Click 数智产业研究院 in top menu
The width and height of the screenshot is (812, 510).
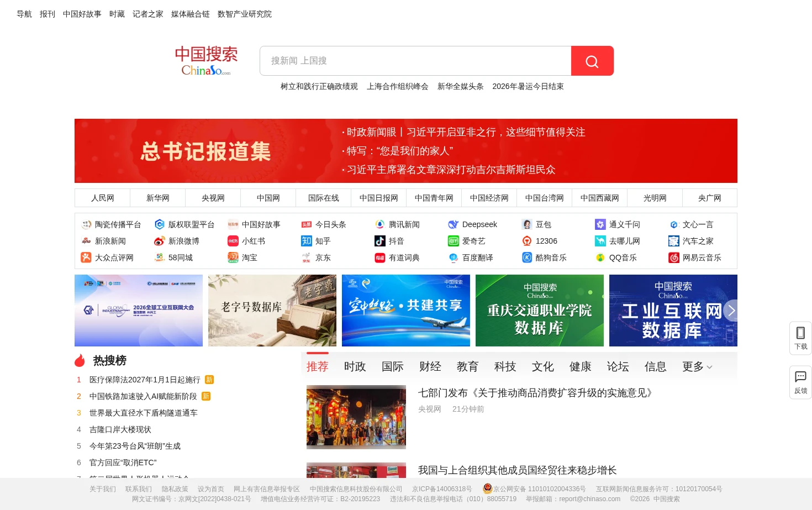tap(245, 14)
